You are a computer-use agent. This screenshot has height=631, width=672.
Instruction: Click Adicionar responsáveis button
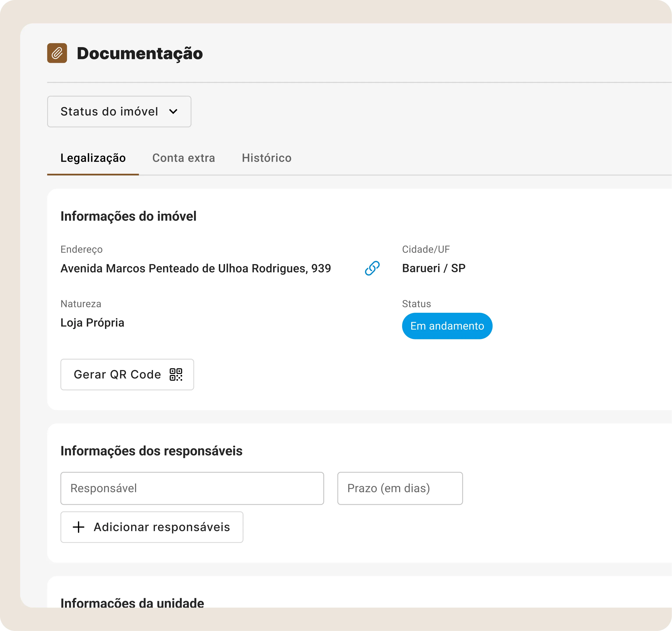(152, 527)
